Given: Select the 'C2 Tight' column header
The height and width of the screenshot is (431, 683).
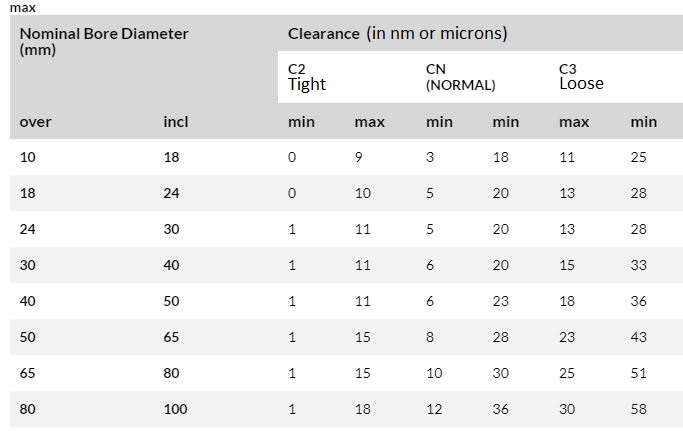Looking at the screenshot, I should [307, 76].
